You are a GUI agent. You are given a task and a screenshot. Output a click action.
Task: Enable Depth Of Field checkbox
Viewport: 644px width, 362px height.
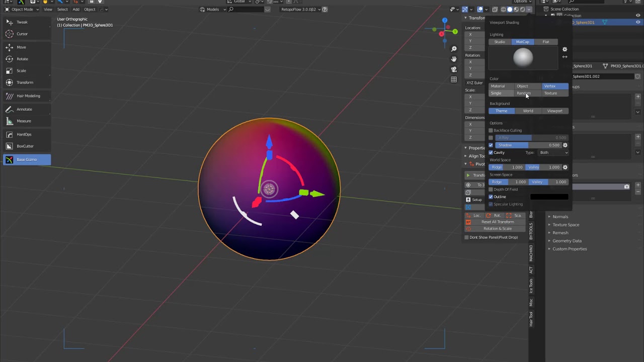pyautogui.click(x=491, y=190)
